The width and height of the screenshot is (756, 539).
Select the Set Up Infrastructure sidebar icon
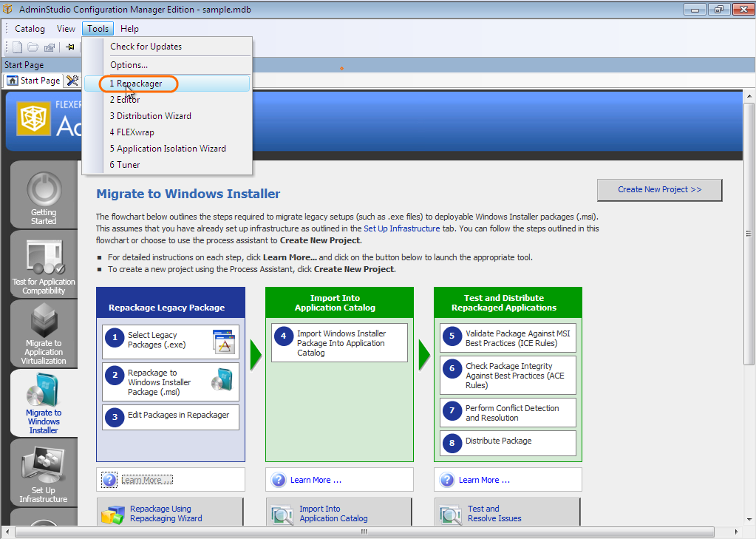(x=44, y=473)
